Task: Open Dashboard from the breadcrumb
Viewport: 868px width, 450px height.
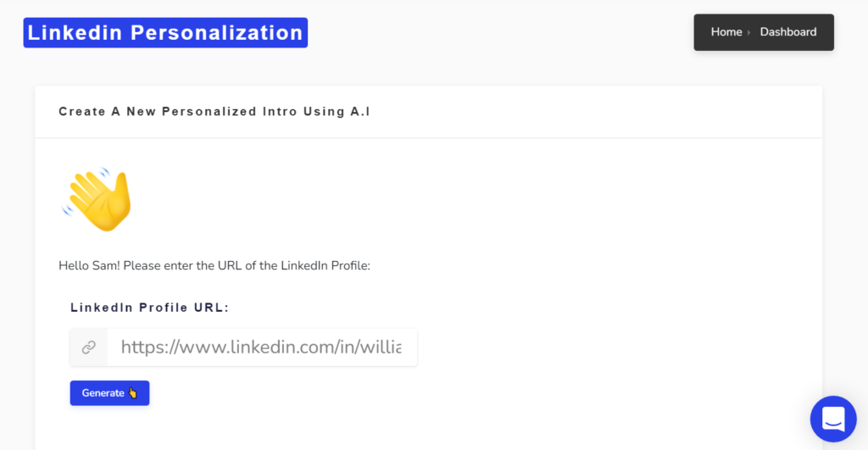Action: pyautogui.click(x=787, y=32)
